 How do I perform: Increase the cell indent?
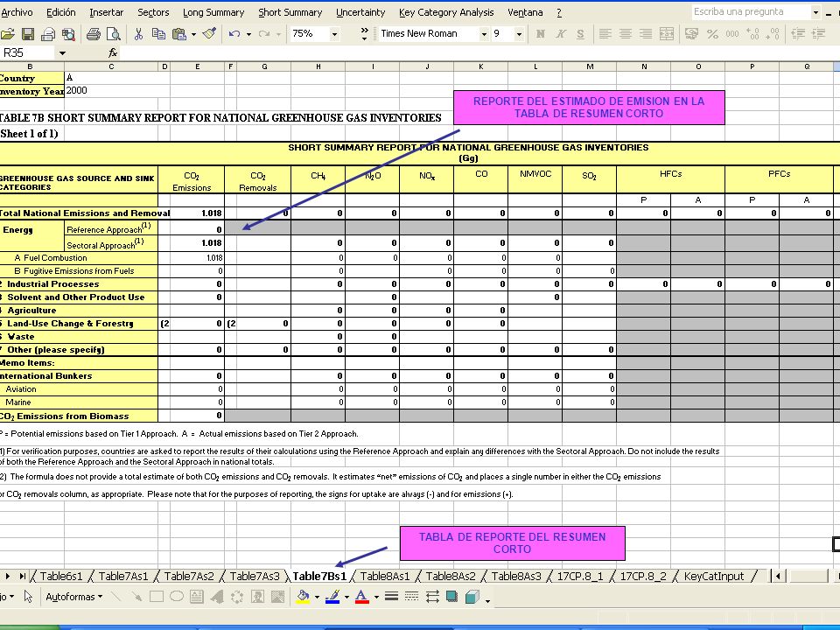click(818, 34)
